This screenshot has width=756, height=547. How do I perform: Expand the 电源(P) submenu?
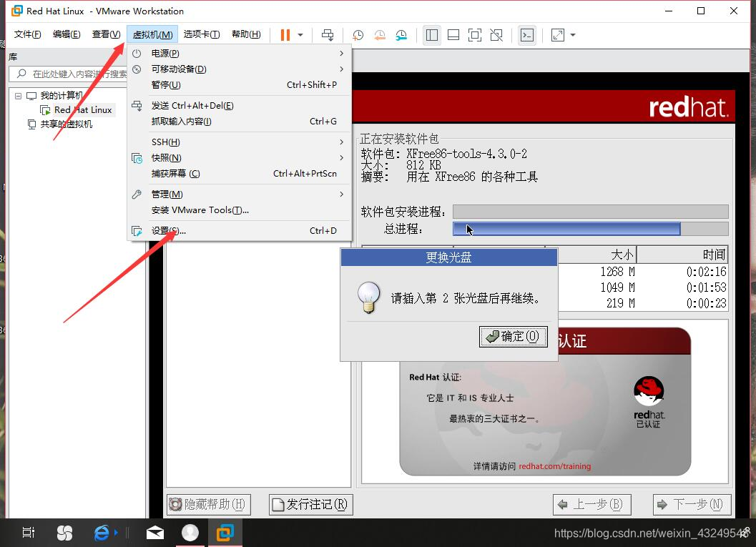tap(239, 53)
